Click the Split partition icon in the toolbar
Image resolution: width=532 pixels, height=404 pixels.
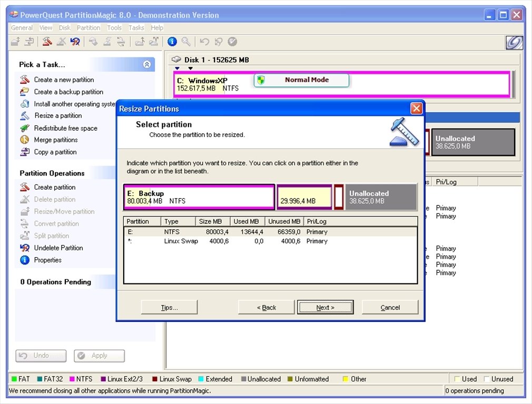pyautogui.click(x=154, y=42)
